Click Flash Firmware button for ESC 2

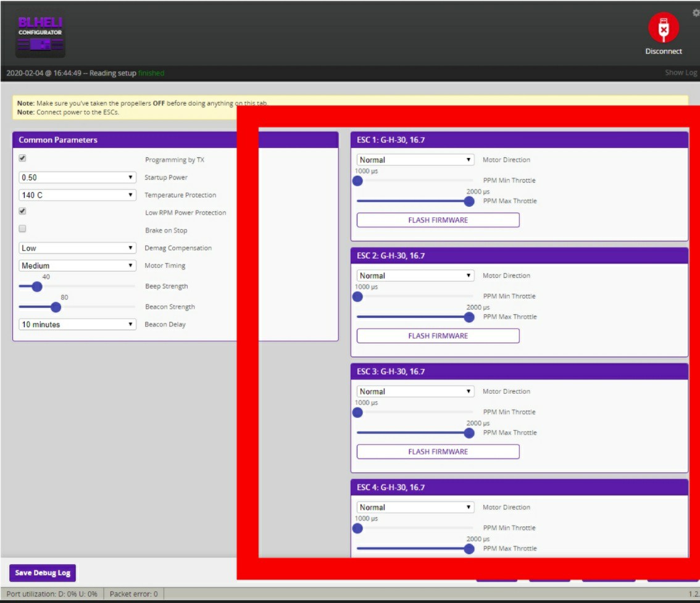(438, 336)
